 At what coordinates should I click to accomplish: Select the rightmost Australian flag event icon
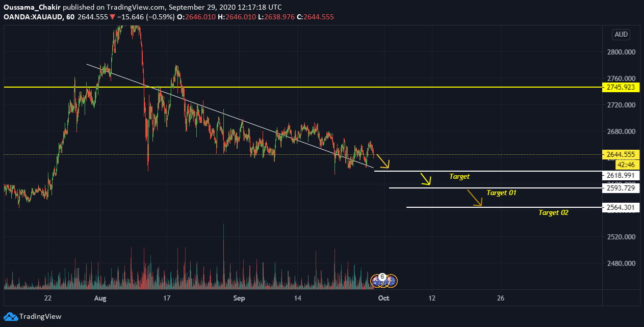click(391, 281)
